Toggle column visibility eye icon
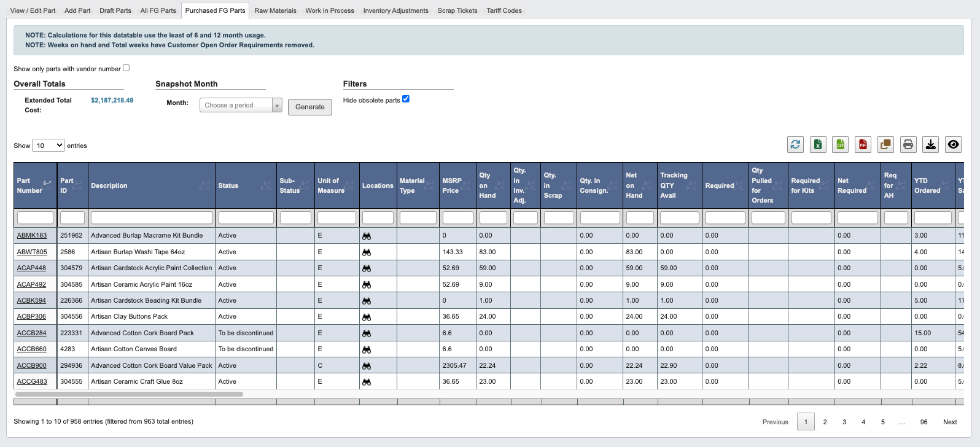Screen dimensions: 980x447 click(x=953, y=144)
